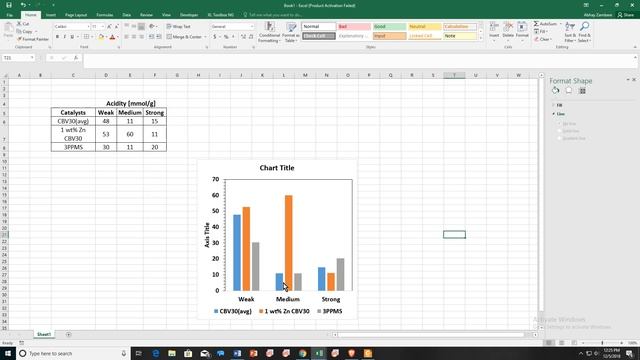The image size is (640, 360).
Task: Switch to the Page Layout tab
Action: point(76,15)
